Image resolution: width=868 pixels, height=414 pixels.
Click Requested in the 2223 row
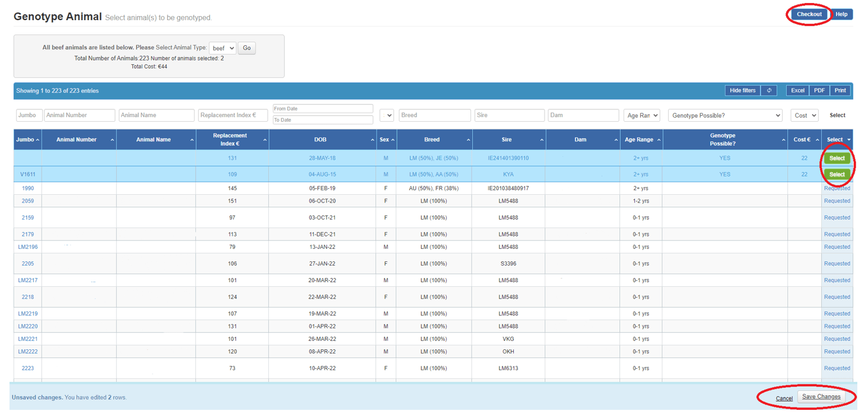(837, 368)
